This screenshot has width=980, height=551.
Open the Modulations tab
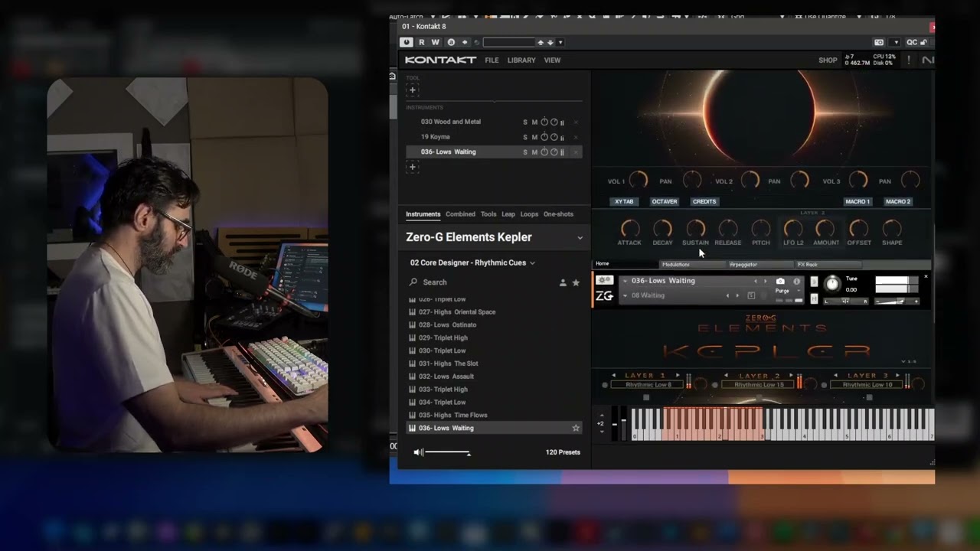click(693, 264)
